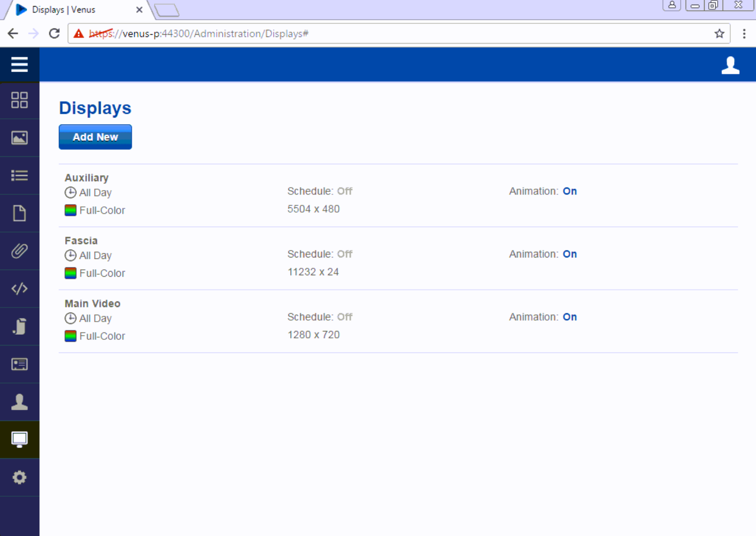
Task: Open the media image icon in sidebar
Action: point(19,138)
